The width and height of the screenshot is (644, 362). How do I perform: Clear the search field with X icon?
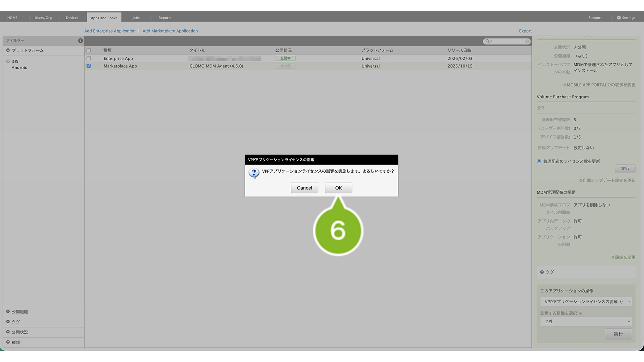click(527, 41)
